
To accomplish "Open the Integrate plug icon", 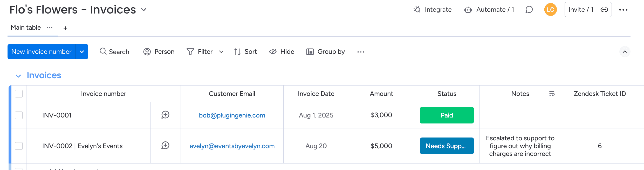I will pyautogui.click(x=417, y=10).
